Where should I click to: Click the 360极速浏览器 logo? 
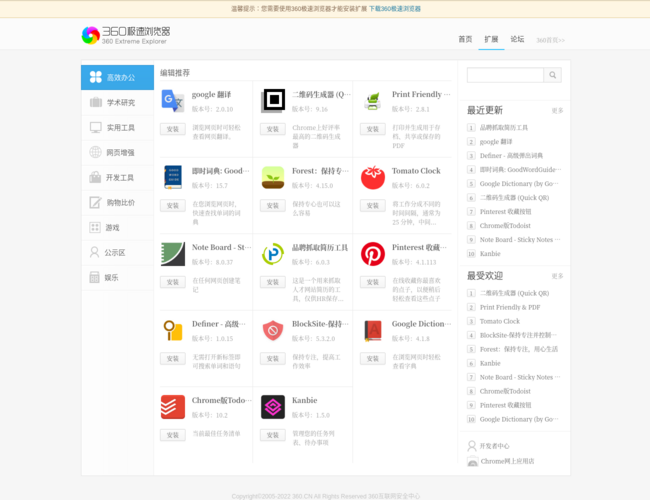coord(126,35)
